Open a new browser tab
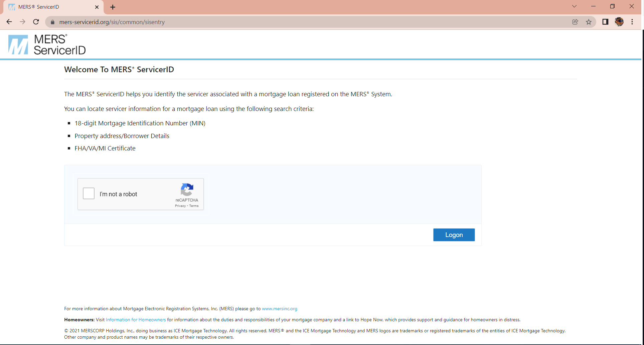 click(113, 7)
